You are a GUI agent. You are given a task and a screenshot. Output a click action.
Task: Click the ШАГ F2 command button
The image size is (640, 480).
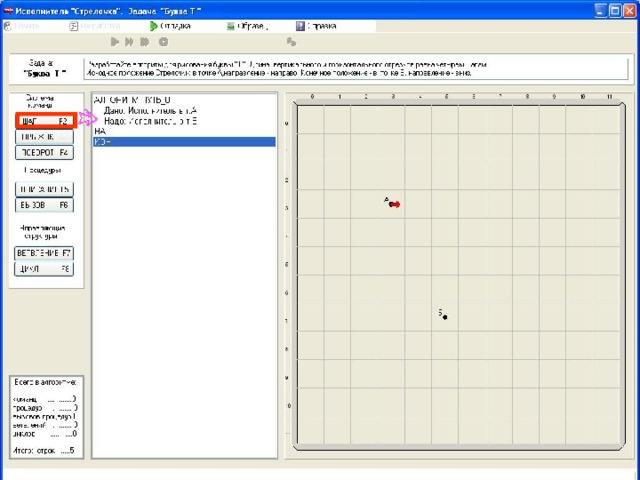click(46, 121)
